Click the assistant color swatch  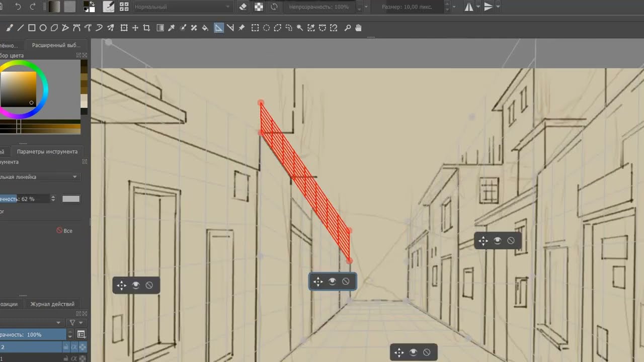[x=70, y=199]
